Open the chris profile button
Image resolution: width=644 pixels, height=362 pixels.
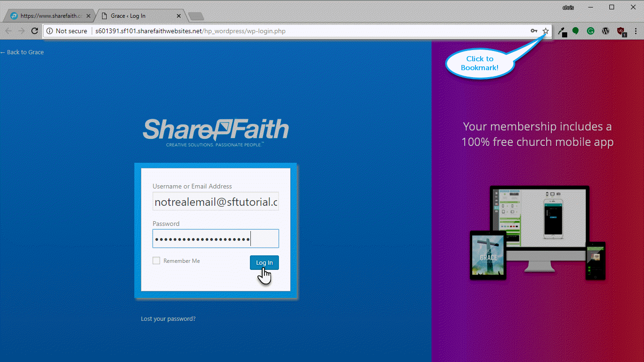coord(569,7)
